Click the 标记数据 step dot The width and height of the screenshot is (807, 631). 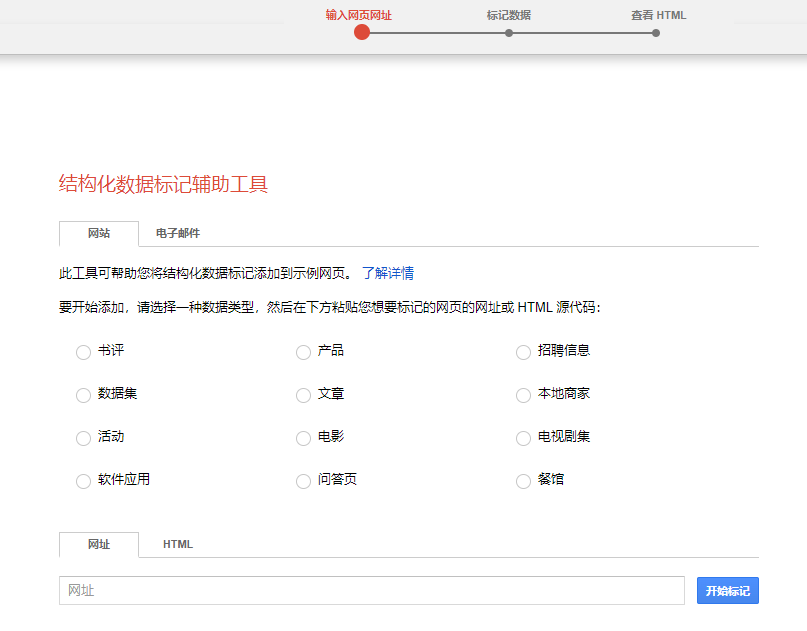(509, 33)
